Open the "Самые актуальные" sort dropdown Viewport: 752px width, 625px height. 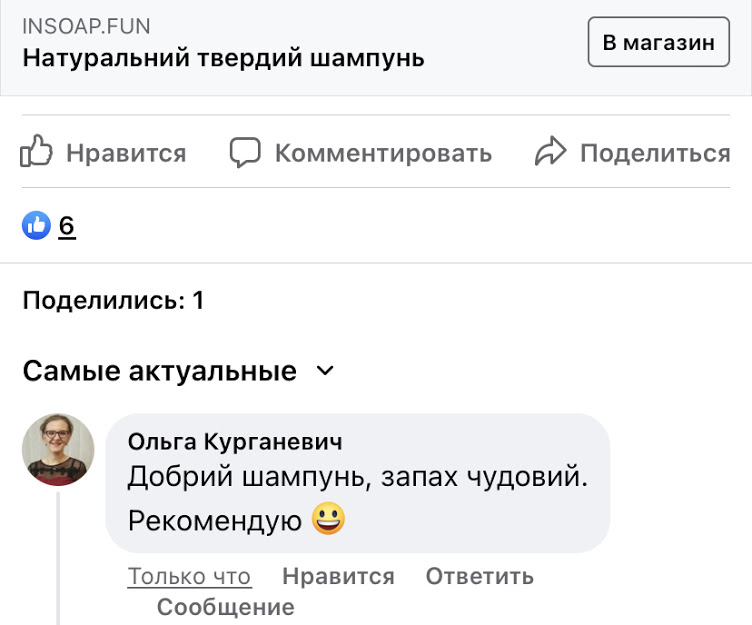click(160, 372)
